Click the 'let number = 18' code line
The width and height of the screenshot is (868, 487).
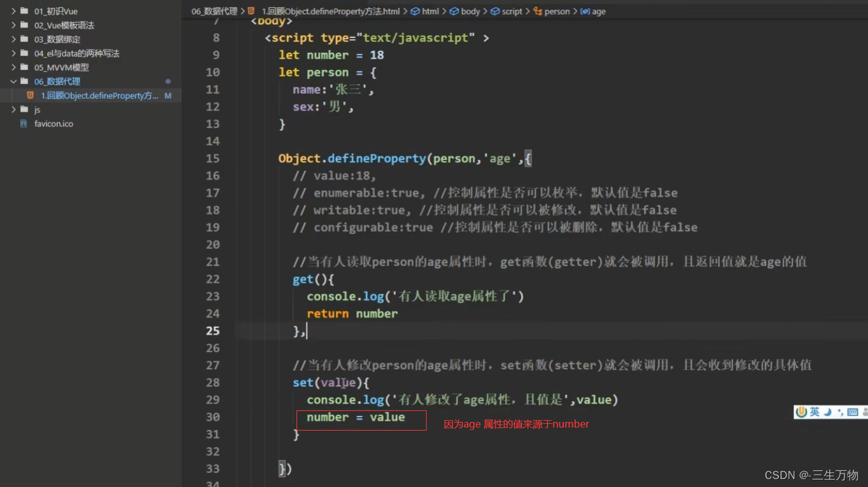pos(331,55)
